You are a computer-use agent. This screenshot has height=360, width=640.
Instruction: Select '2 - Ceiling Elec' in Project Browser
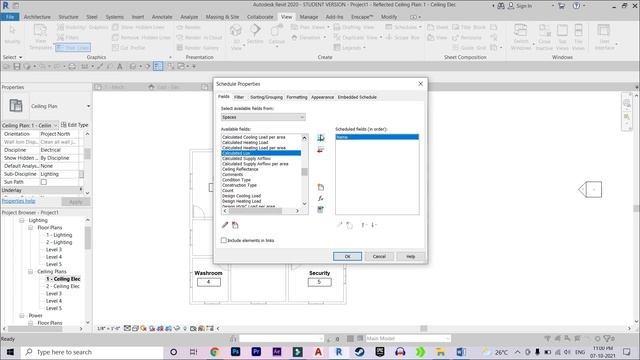pyautogui.click(x=63, y=286)
